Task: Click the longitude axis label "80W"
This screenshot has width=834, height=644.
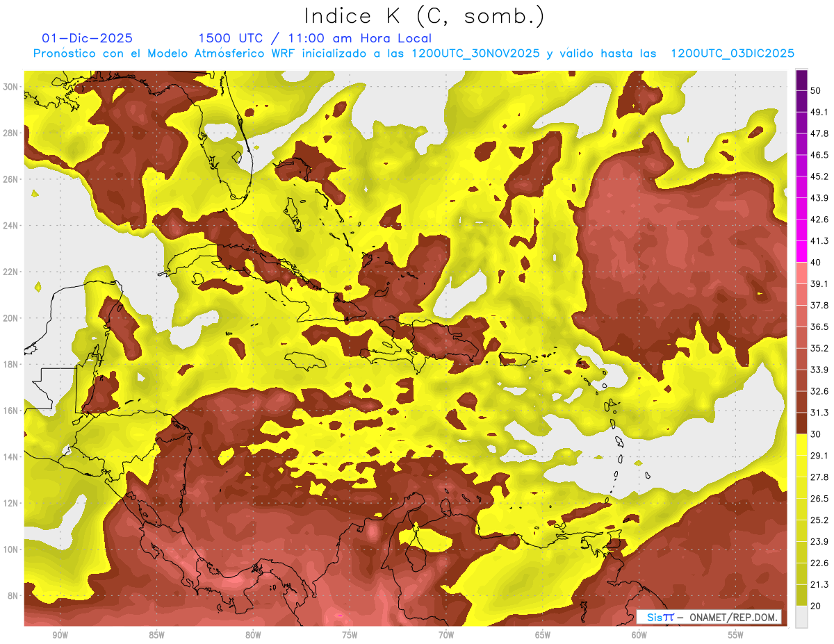Action: 253,635
